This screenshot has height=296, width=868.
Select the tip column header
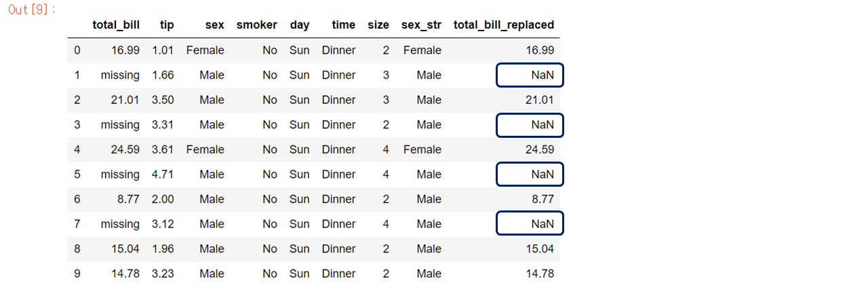click(167, 25)
